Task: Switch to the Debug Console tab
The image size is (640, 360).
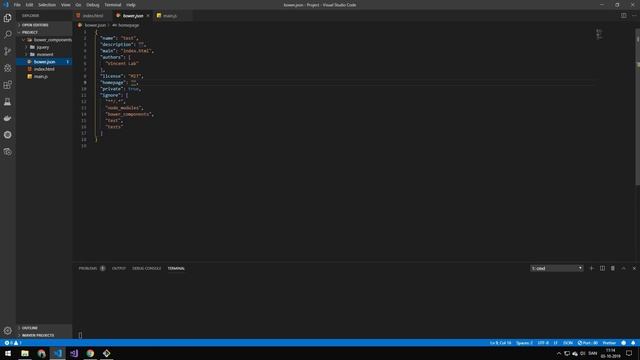Action: [x=147, y=268]
